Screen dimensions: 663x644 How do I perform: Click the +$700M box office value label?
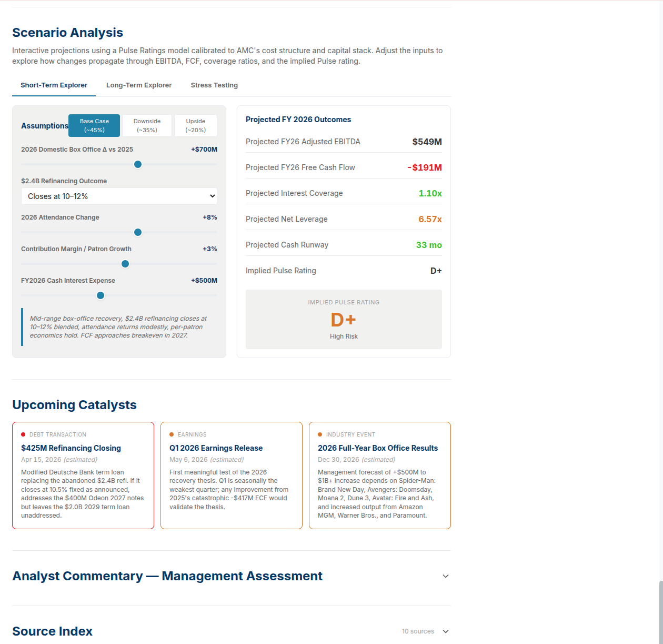pos(204,150)
